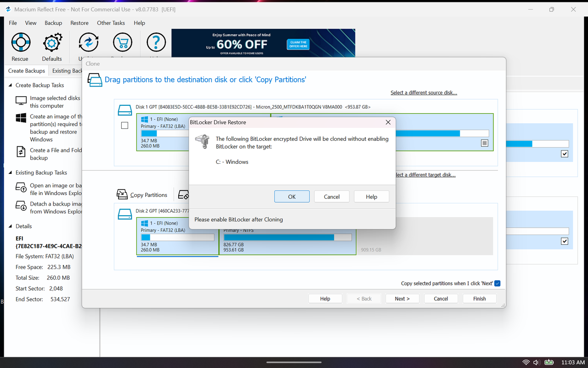The height and width of the screenshot is (368, 588).
Task: Click the 60% OFF summer banner
Action: [263, 43]
